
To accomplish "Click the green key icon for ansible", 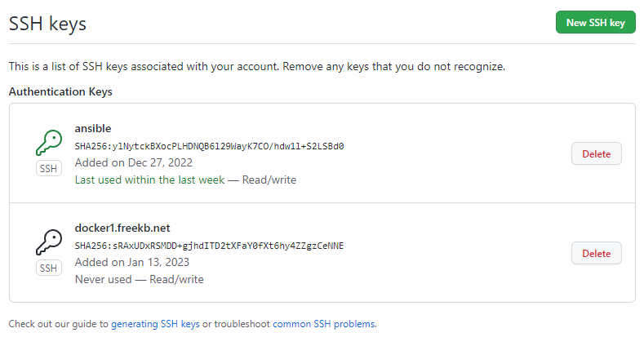I will tap(49, 143).
